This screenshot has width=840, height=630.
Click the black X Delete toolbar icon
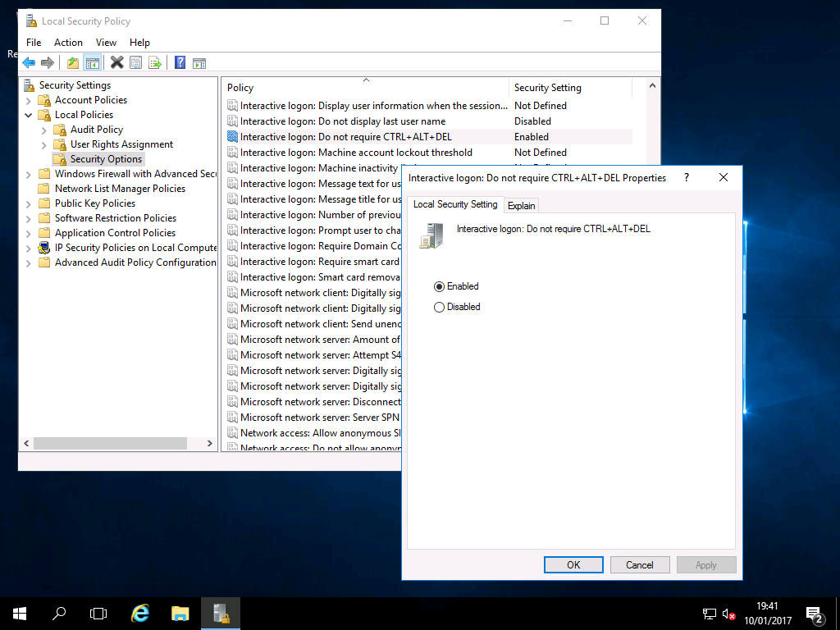click(116, 63)
